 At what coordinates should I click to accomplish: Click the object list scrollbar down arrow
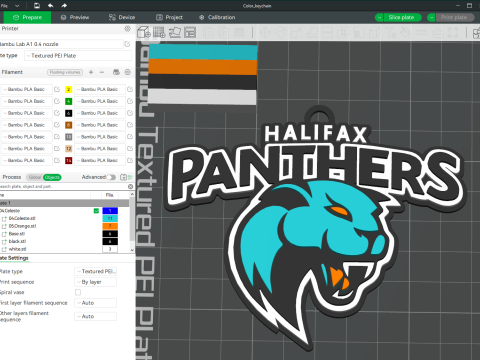pyautogui.click(x=132, y=250)
